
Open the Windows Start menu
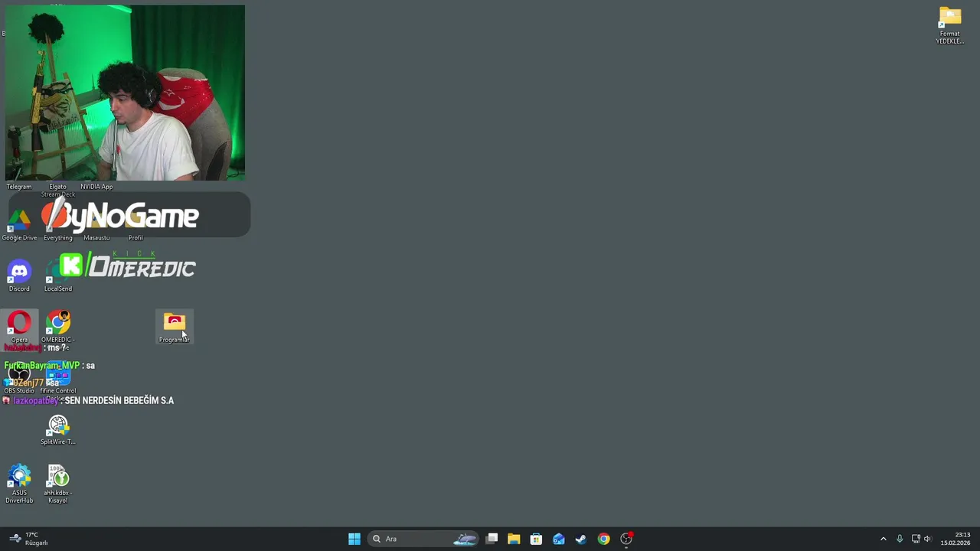pyautogui.click(x=354, y=539)
